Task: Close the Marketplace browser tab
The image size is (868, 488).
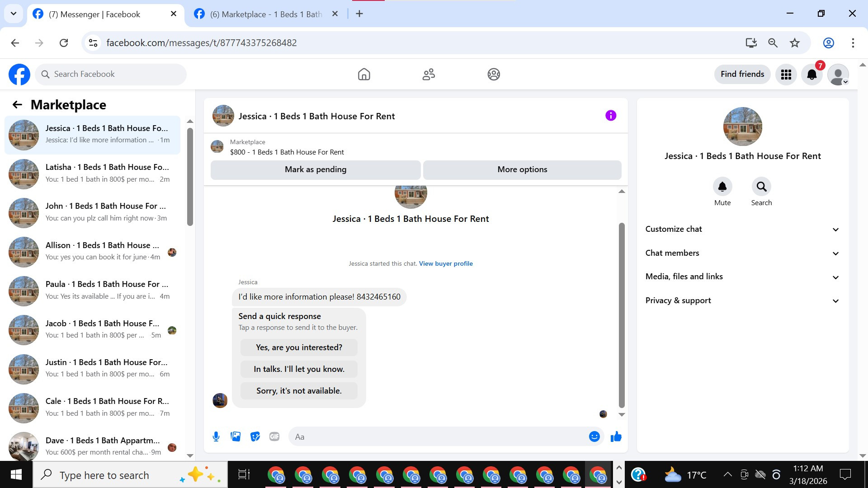Action: pyautogui.click(x=335, y=14)
